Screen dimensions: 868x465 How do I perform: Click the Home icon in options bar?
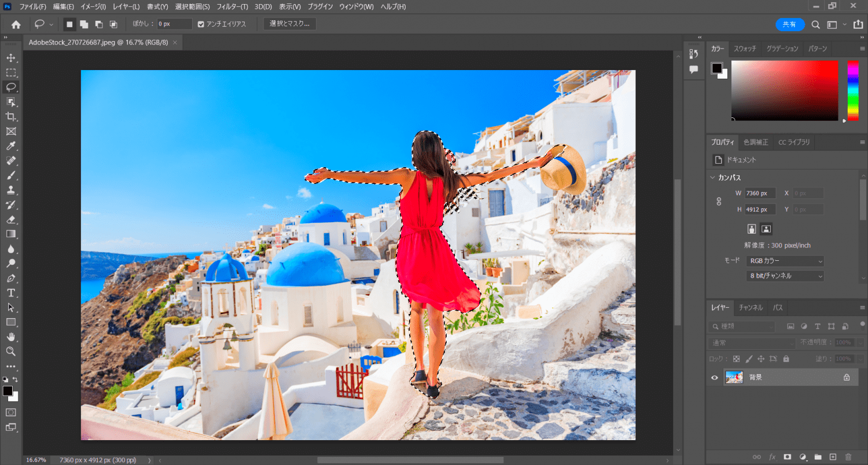pos(16,24)
